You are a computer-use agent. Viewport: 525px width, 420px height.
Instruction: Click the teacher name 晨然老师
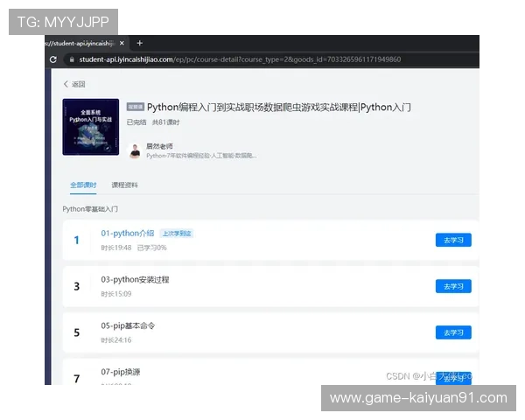pos(159,146)
